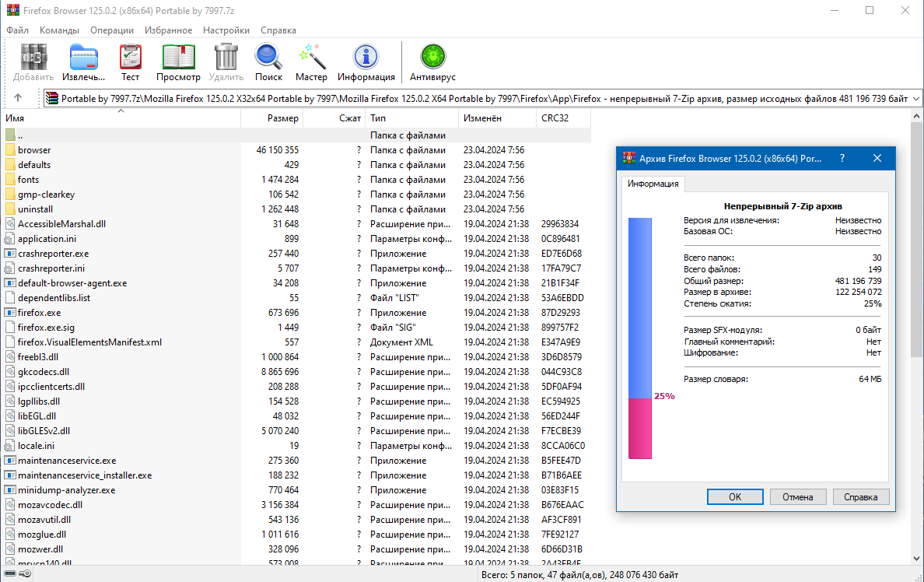Sort list by Тип column header
Viewport: 924px width, 582px height.
coord(412,118)
